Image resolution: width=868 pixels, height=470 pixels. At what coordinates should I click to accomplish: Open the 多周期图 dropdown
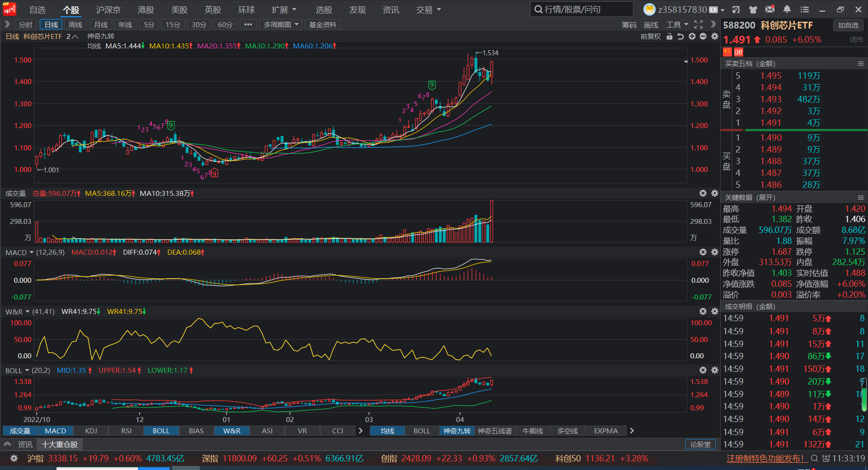[281, 24]
